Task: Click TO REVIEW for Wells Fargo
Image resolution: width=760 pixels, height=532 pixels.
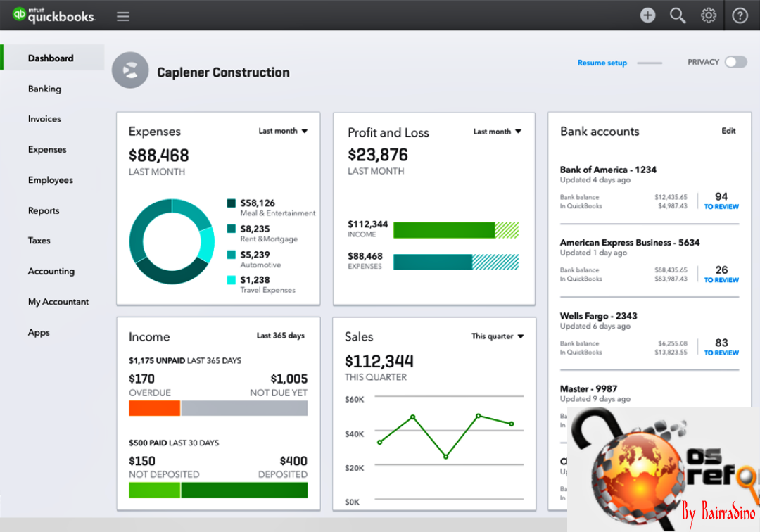Action: [x=721, y=353]
